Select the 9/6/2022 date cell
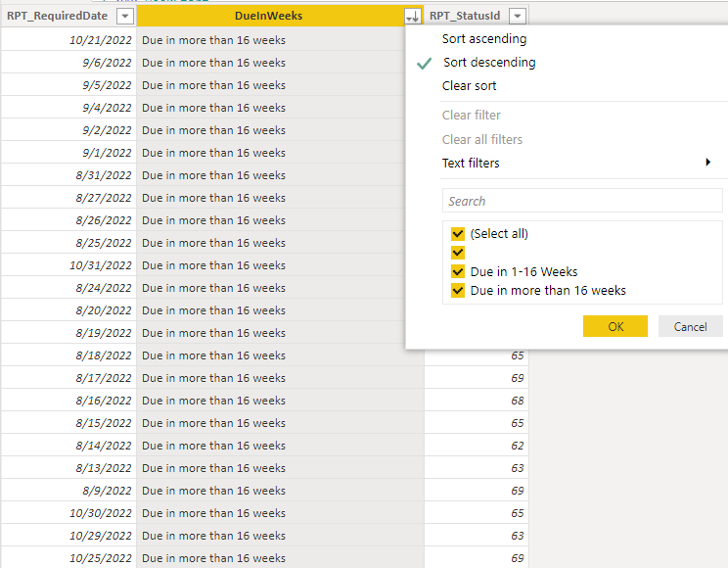 (x=68, y=63)
